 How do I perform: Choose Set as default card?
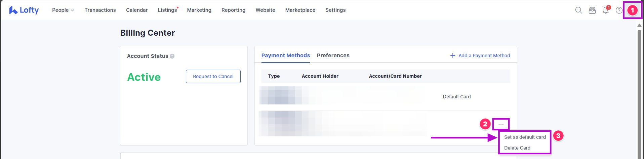525,137
